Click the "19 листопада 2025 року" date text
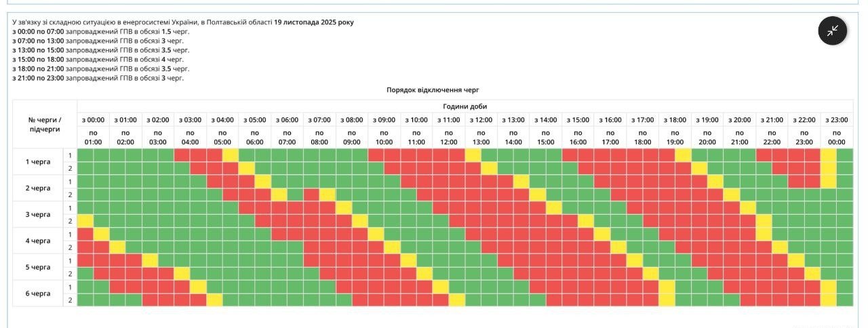The height and width of the screenshot is (328, 868). coord(313,22)
